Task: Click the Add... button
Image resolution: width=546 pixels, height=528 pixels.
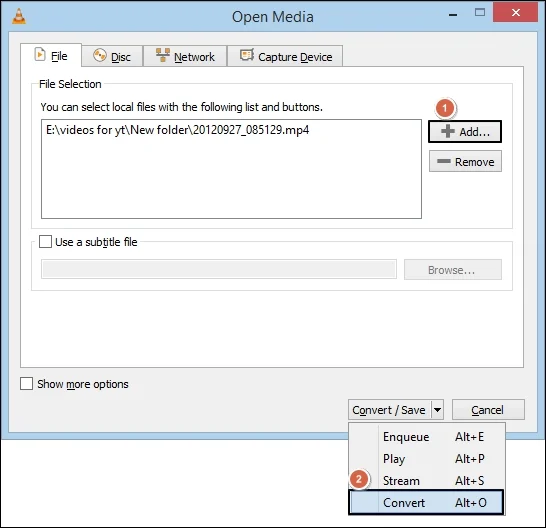Action: [x=465, y=132]
